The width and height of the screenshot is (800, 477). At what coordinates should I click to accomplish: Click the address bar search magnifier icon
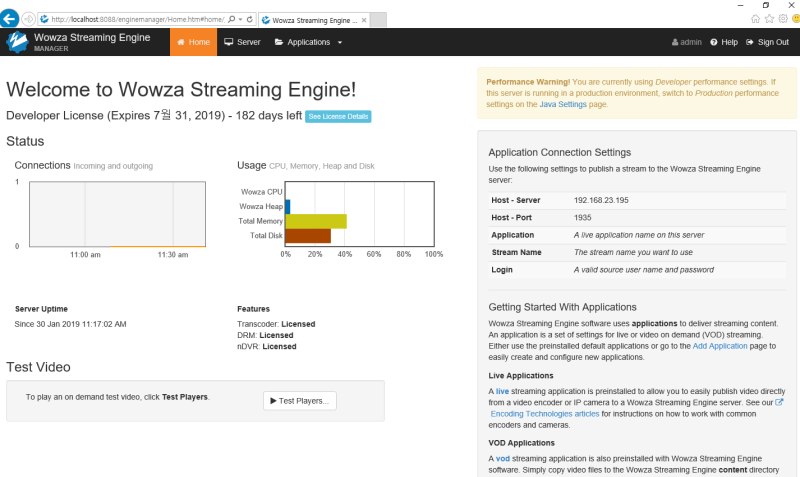[x=232, y=19]
